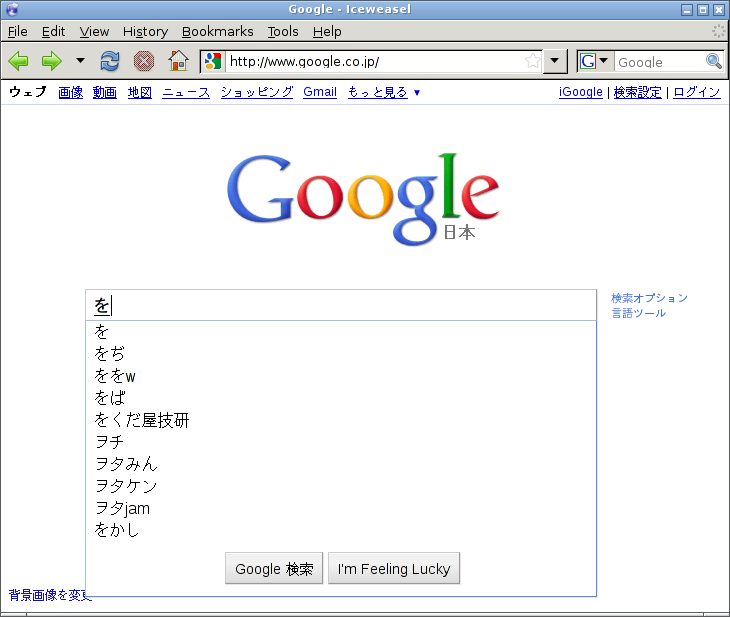Open the 動画 videos link
The image size is (730, 617).
click(105, 92)
